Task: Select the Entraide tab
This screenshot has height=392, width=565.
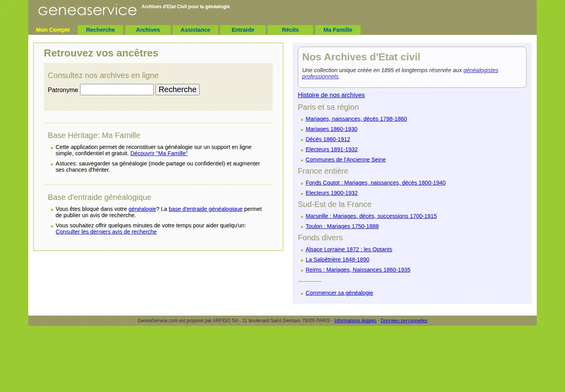Action: click(x=243, y=30)
